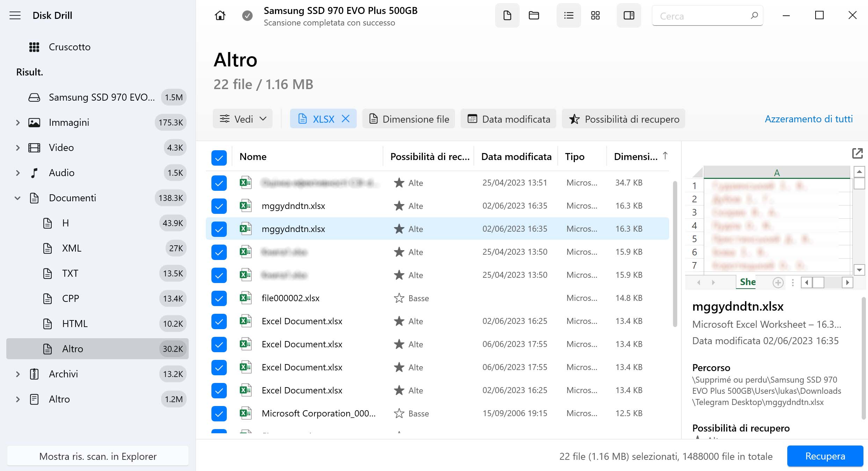Switch to file view icon
868x471 pixels.
507,15
